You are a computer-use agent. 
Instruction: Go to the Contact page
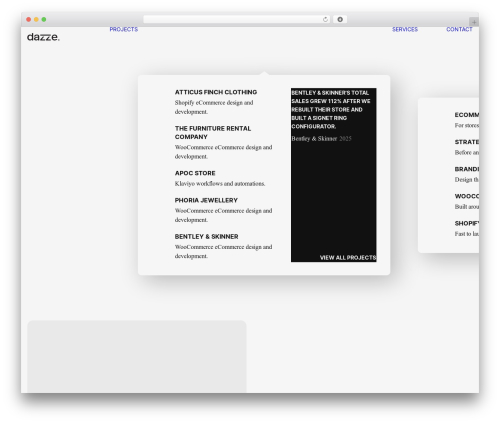tap(459, 29)
